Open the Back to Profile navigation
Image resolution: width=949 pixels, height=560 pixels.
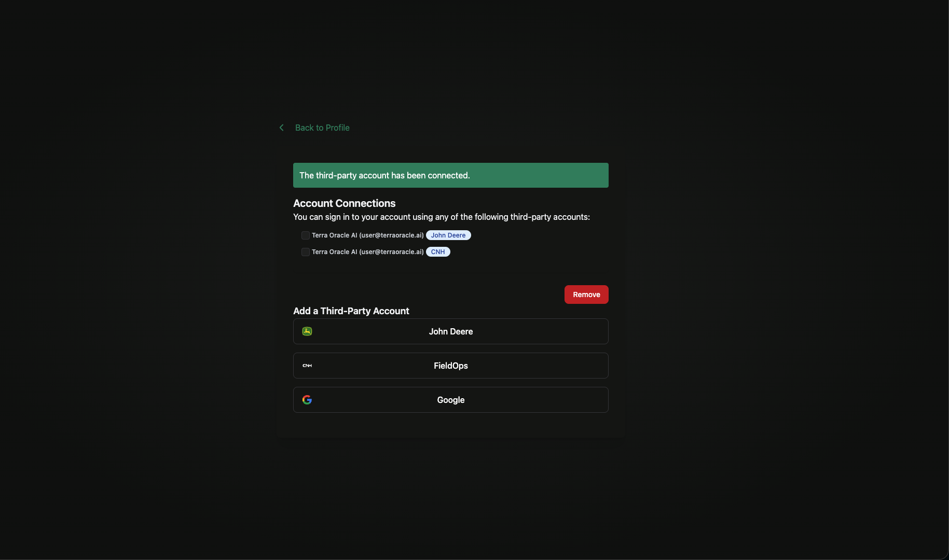(322, 128)
